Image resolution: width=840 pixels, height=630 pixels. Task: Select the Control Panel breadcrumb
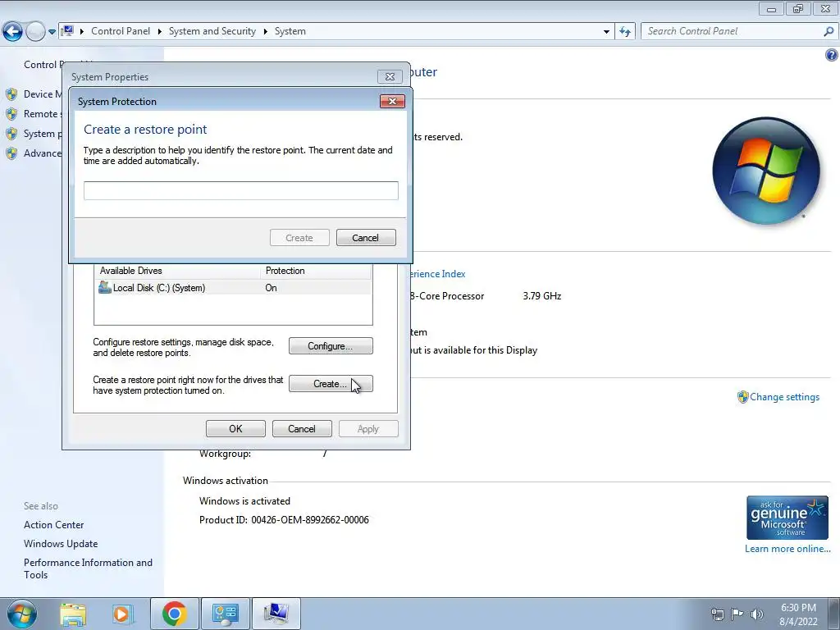(121, 31)
